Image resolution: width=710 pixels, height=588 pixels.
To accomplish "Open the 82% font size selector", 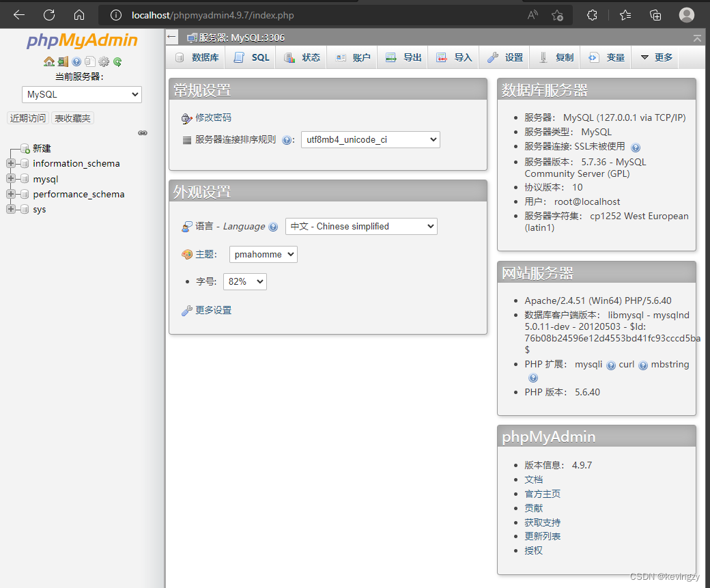I will pos(244,281).
